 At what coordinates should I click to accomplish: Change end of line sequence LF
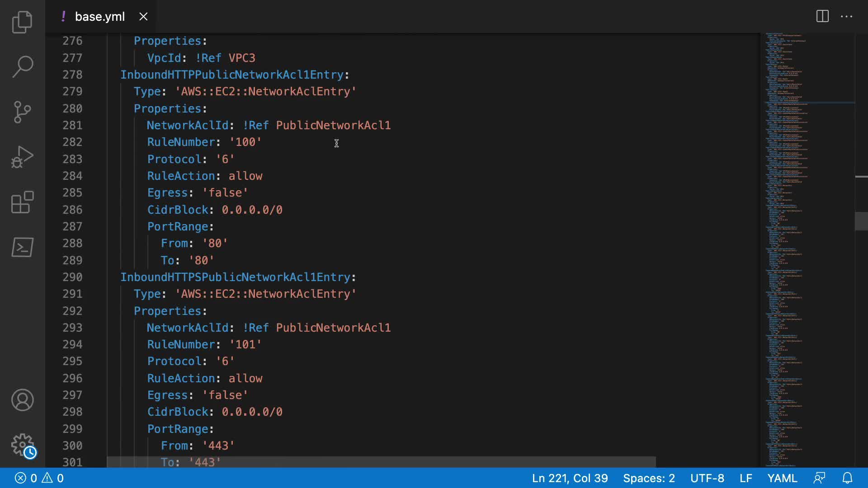click(745, 478)
